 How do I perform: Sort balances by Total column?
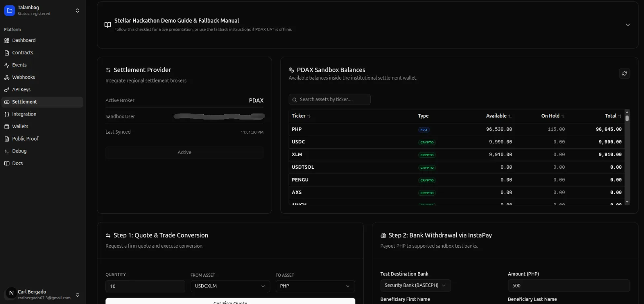[x=613, y=116]
